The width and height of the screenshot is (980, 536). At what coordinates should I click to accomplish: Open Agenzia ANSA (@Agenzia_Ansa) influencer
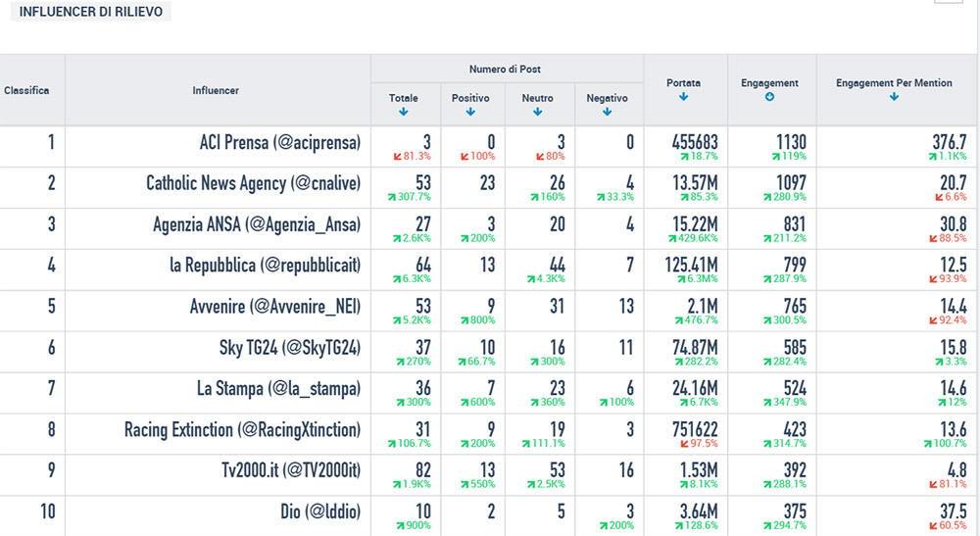tap(257, 224)
